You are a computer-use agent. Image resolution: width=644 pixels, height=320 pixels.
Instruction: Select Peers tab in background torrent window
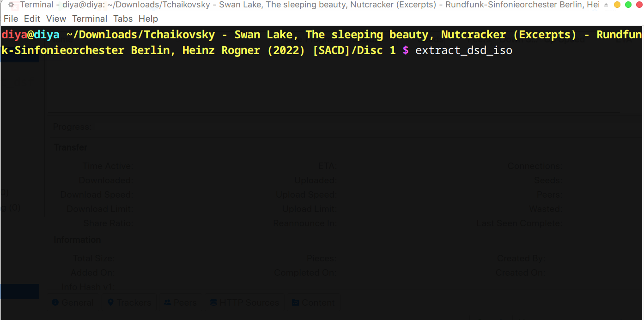tap(181, 303)
